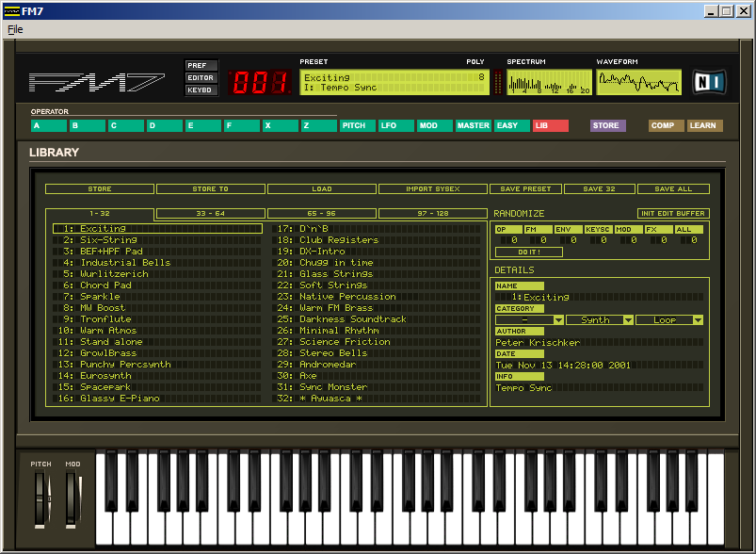The width and height of the screenshot is (756, 554).
Task: Open operator A page
Action: pyautogui.click(x=49, y=125)
